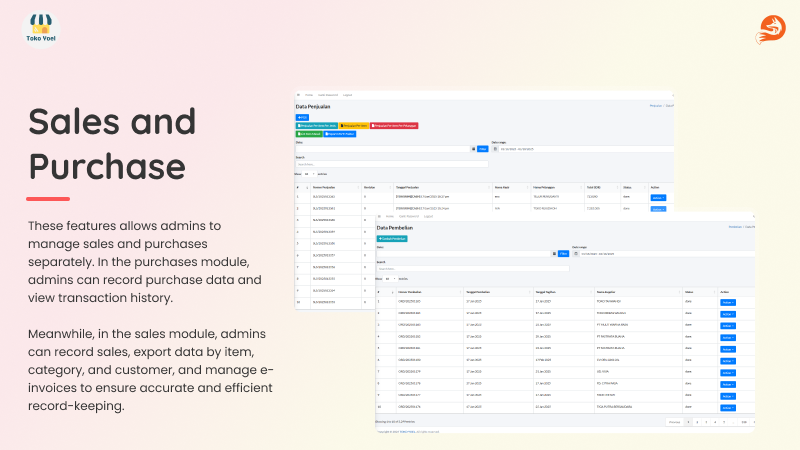Image resolution: width=800 pixels, height=450 pixels.
Task: Click calendar icon beside Data Pembelian date field
Action: click(554, 254)
